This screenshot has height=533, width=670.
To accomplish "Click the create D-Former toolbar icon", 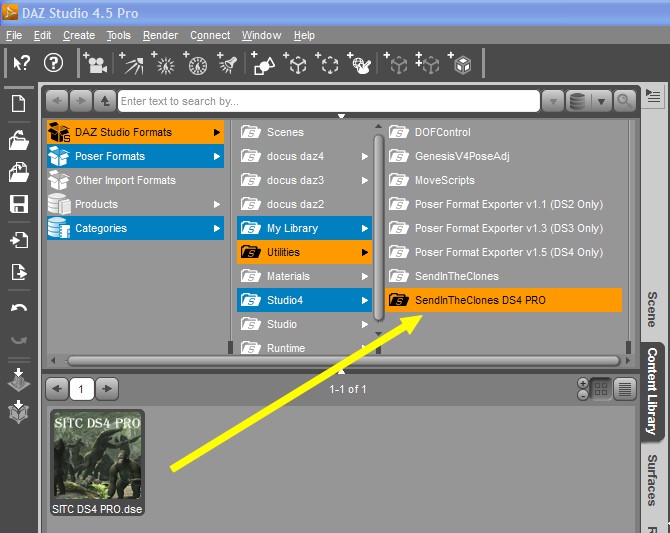I will point(359,64).
